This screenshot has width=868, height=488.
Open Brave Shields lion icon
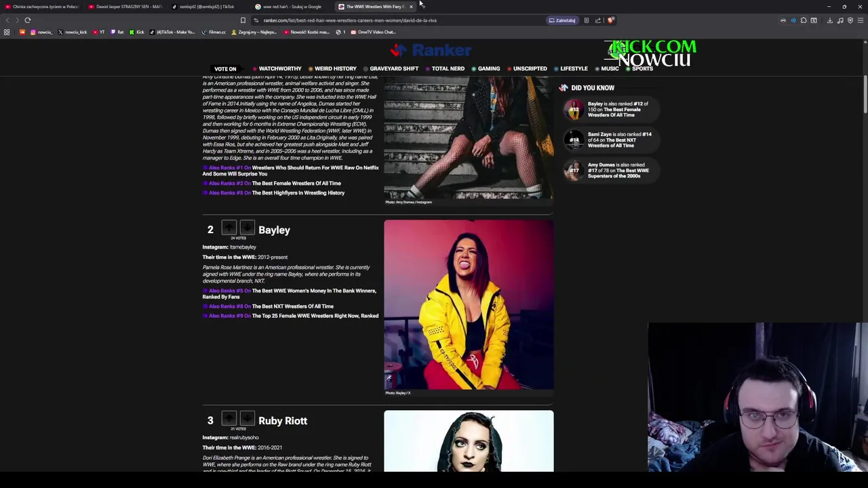point(610,20)
